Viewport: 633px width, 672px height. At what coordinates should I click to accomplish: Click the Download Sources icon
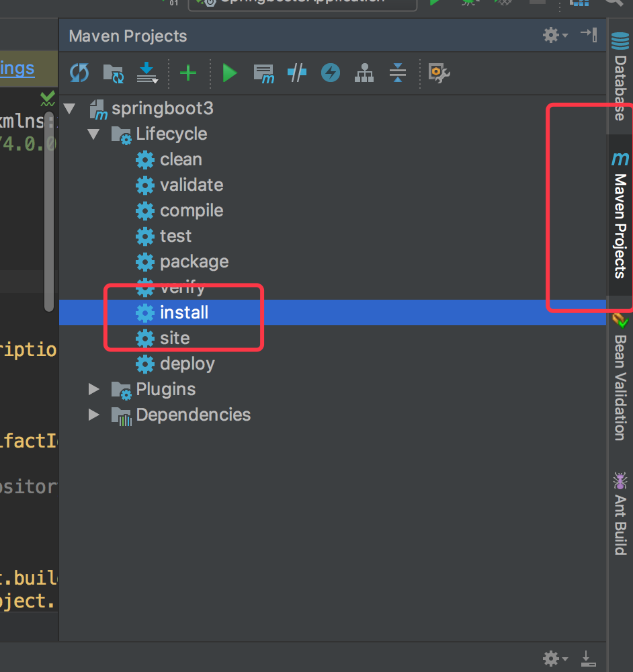146,73
